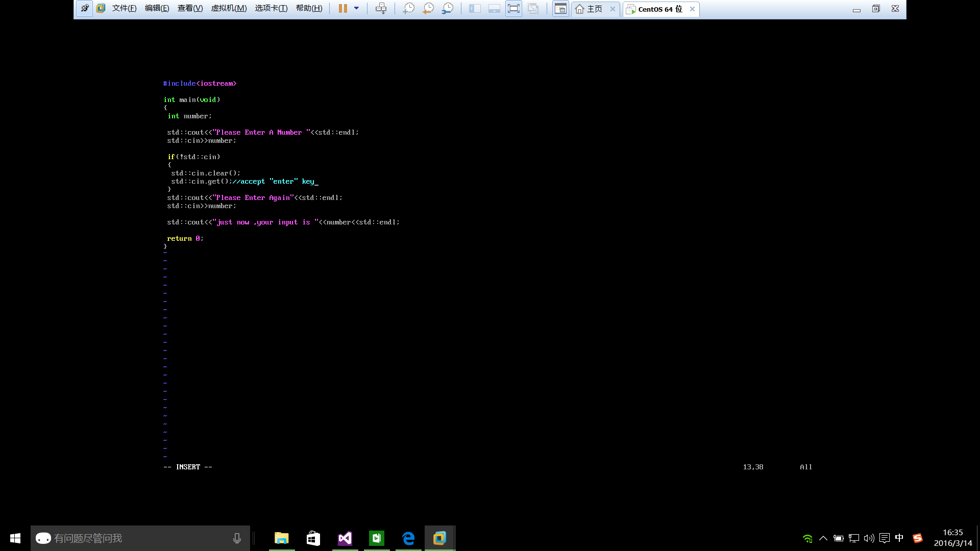The image size is (980, 551).
Task: Click the network connection tray icon
Action: [x=854, y=538]
